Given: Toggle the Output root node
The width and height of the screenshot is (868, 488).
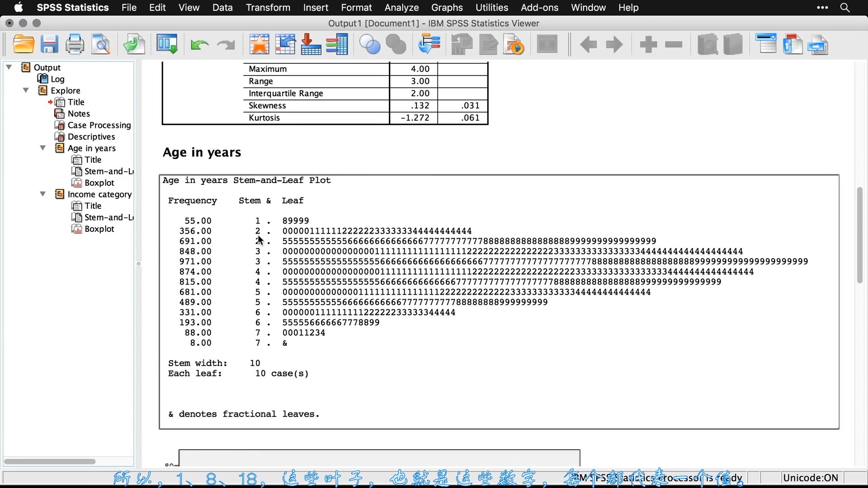Looking at the screenshot, I should click(9, 67).
